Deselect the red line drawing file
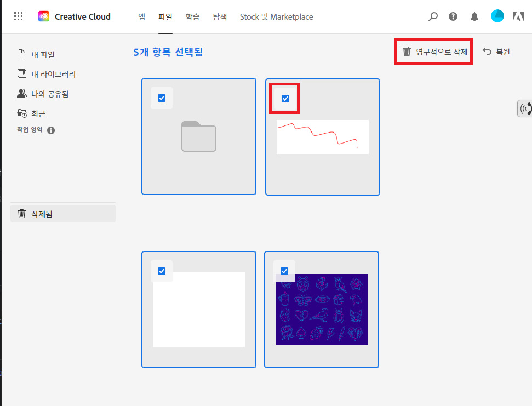Viewport: 532px width, 406px height. click(x=284, y=98)
